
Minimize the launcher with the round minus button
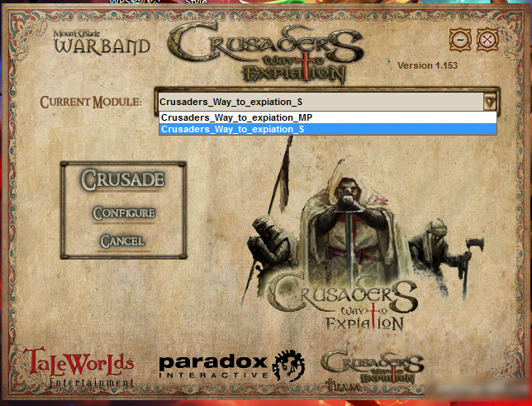[x=459, y=39]
